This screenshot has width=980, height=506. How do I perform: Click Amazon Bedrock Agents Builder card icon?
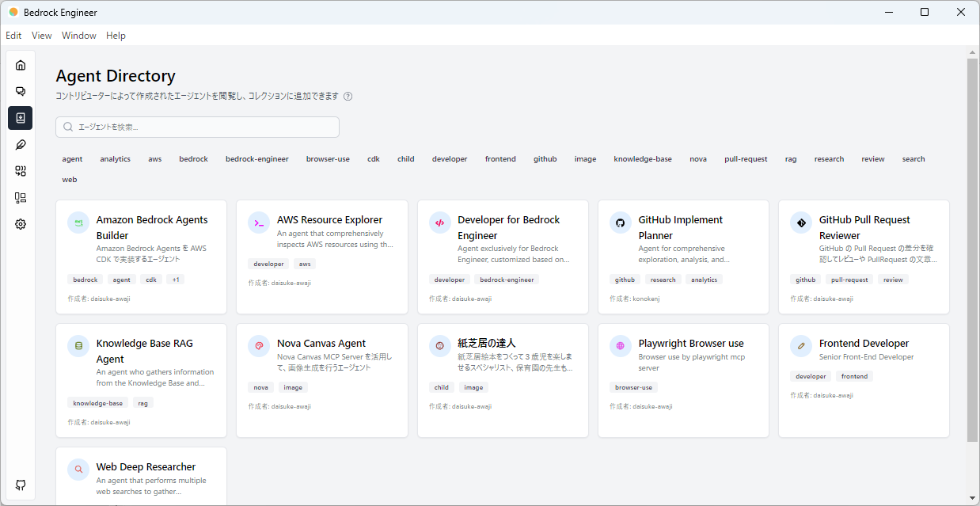click(78, 223)
